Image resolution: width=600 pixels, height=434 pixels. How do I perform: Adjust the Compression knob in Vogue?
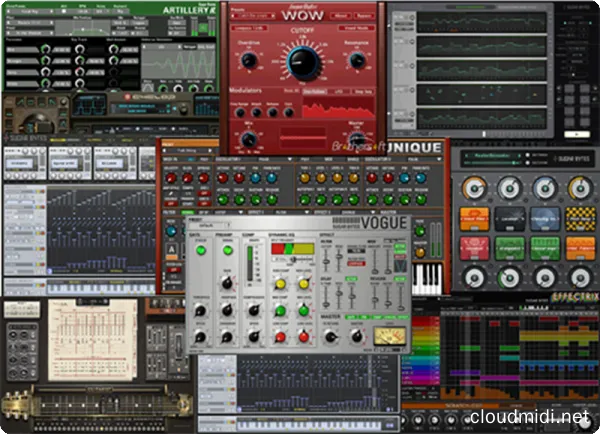[254, 310]
